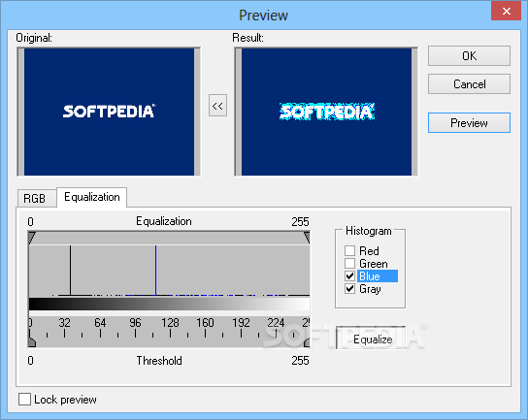Select the Equalization tab
This screenshot has height=420, width=528.
click(92, 197)
